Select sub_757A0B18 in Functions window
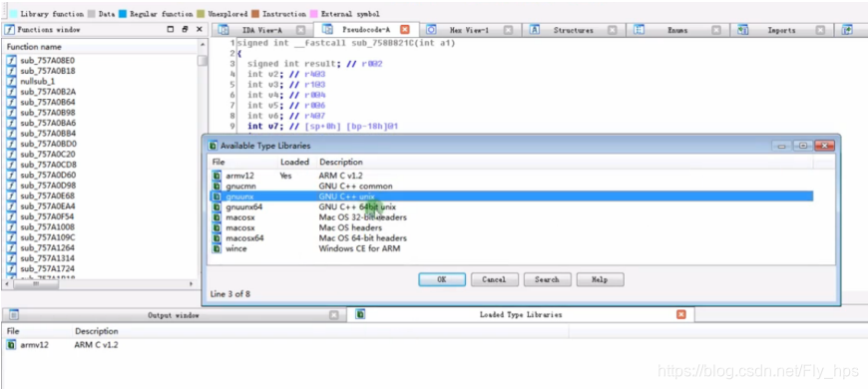 pos(48,71)
